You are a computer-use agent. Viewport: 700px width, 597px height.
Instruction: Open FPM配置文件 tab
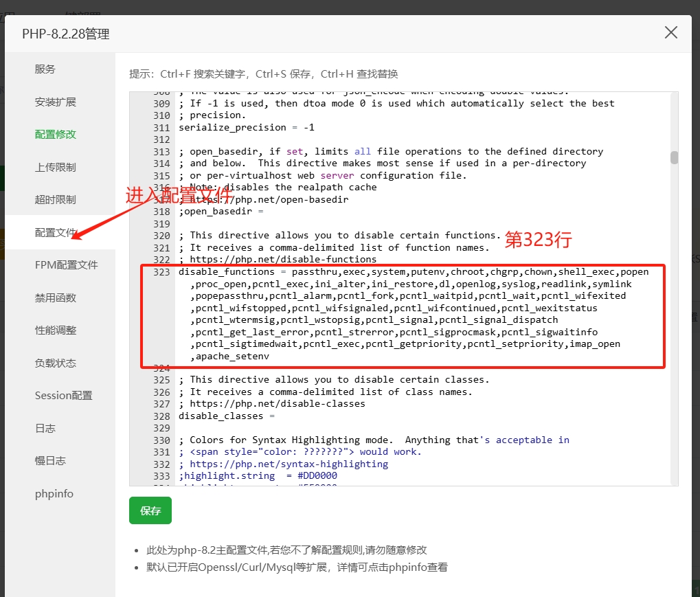click(67, 265)
